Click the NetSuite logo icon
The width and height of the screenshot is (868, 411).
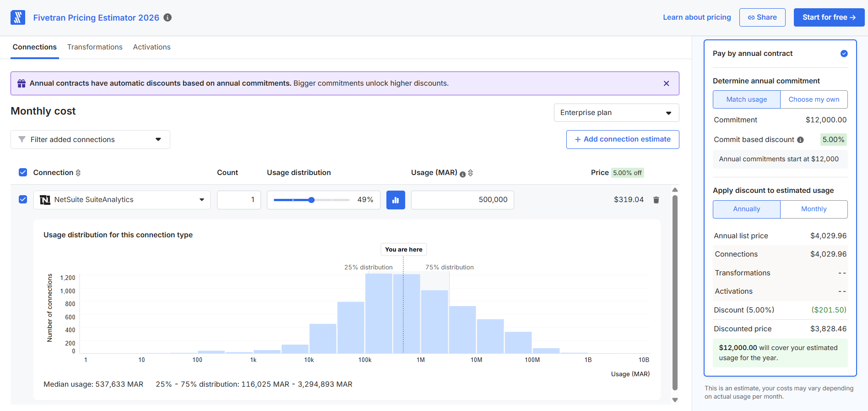[x=45, y=200]
